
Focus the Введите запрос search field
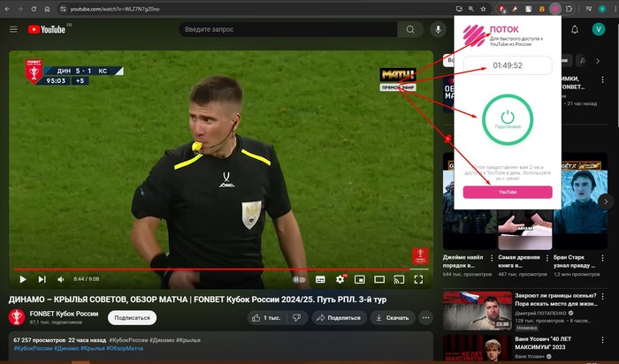point(288,29)
